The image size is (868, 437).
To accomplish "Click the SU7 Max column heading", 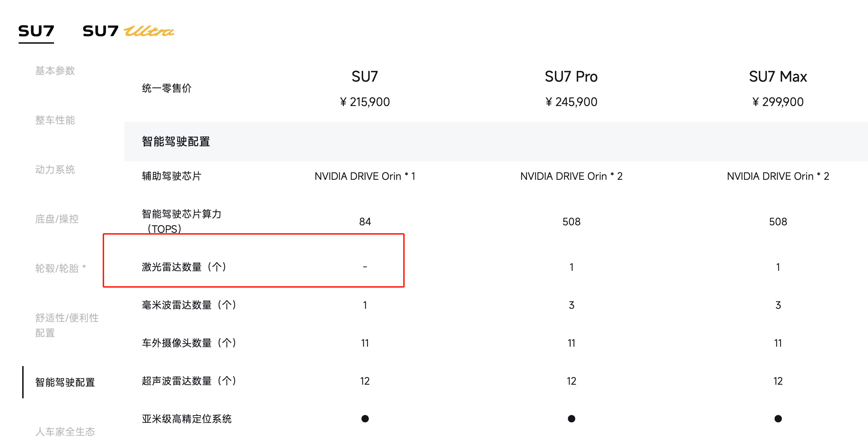I will pos(778,77).
